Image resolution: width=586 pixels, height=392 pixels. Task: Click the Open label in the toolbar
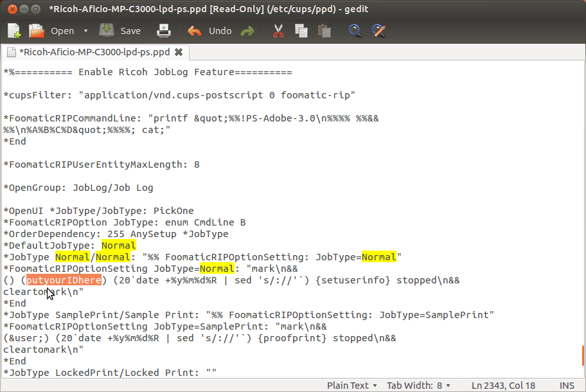click(62, 31)
